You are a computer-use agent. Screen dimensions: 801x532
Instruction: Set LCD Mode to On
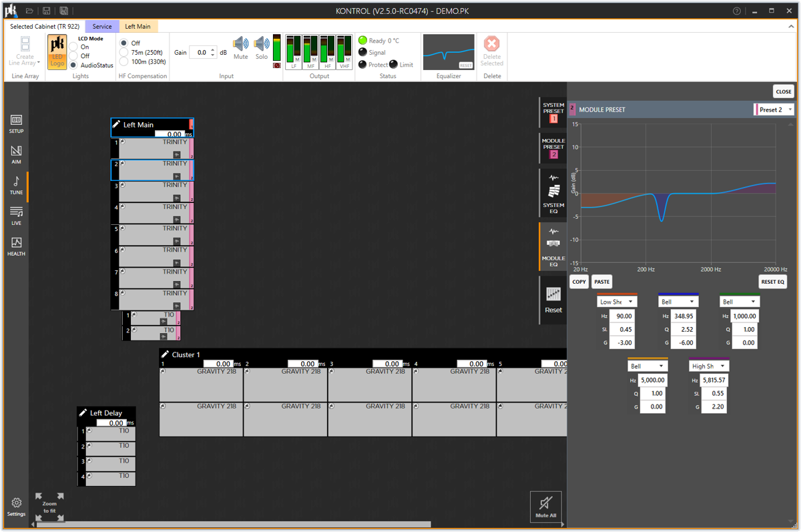[x=73, y=47]
